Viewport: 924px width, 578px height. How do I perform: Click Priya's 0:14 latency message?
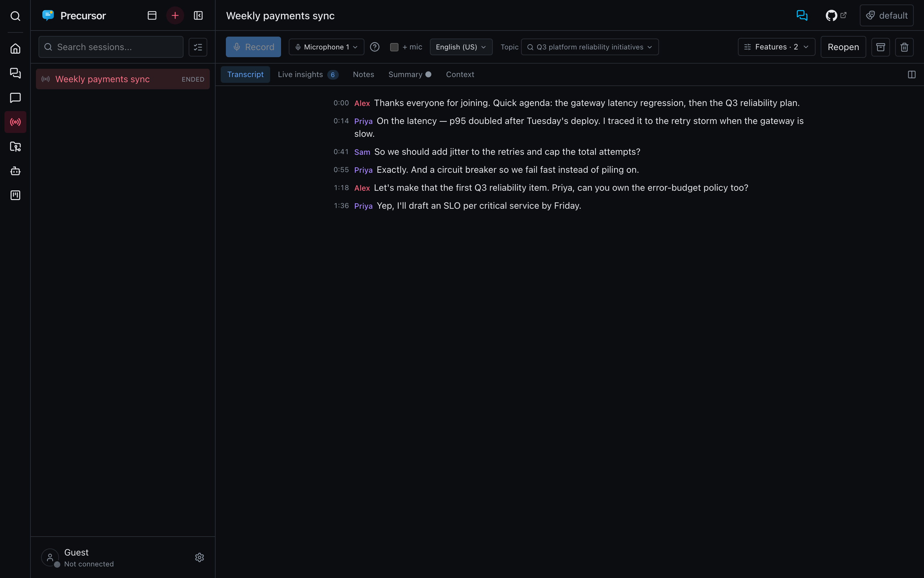click(x=569, y=127)
